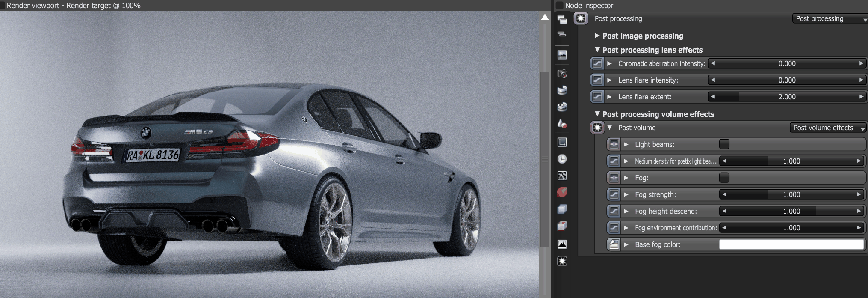This screenshot has width=868, height=298.
Task: Collapse Post processing volume effects section
Action: (597, 114)
